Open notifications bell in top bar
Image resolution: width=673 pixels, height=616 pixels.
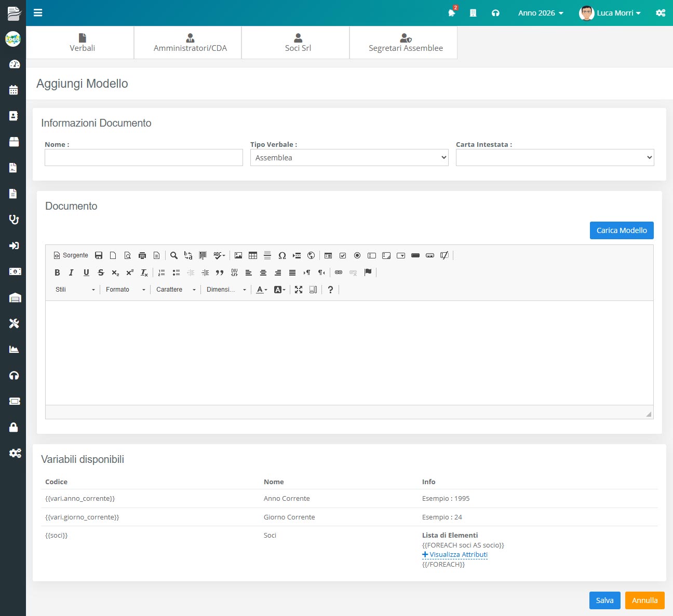coord(452,13)
